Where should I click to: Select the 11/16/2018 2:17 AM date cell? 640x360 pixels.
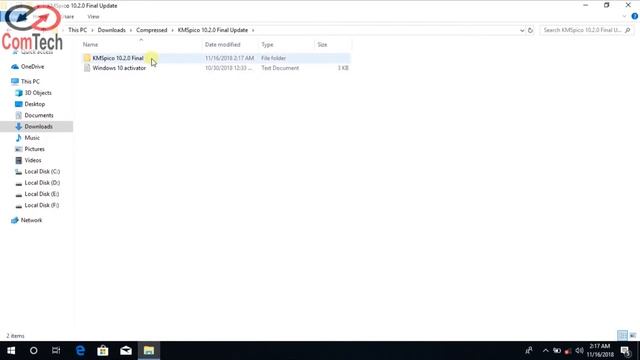click(229, 58)
